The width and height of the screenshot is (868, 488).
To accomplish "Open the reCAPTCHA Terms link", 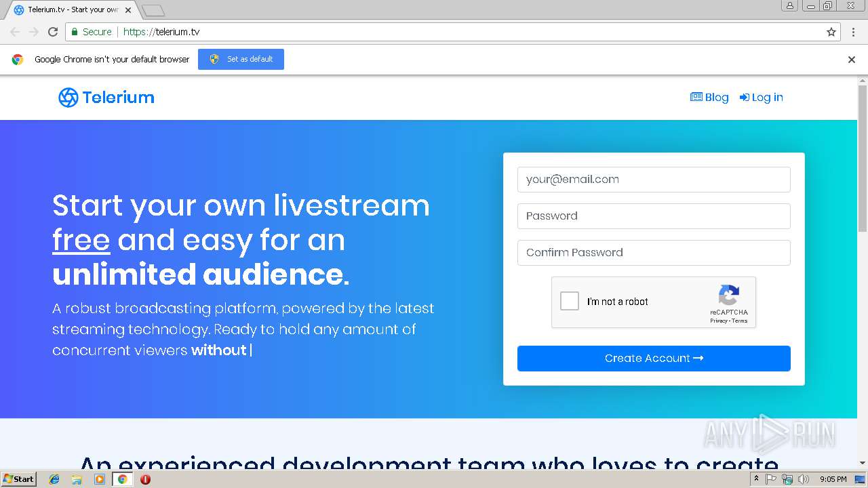I will [x=740, y=321].
